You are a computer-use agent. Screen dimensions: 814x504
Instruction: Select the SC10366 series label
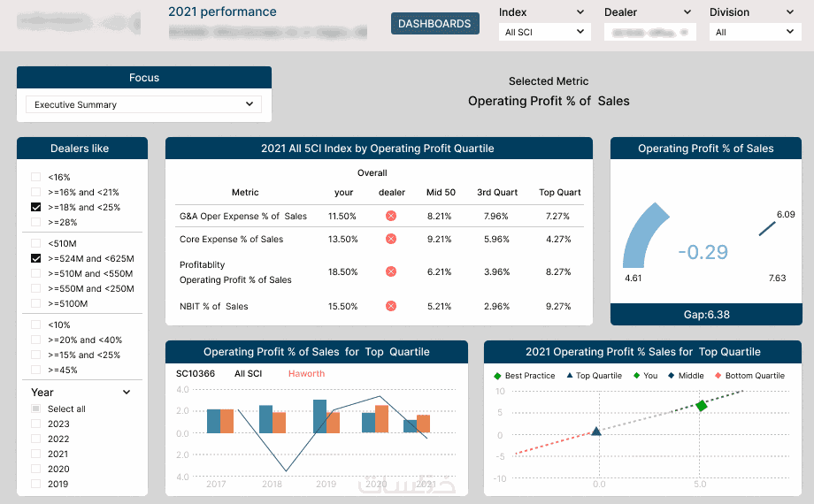pyautogui.click(x=196, y=374)
